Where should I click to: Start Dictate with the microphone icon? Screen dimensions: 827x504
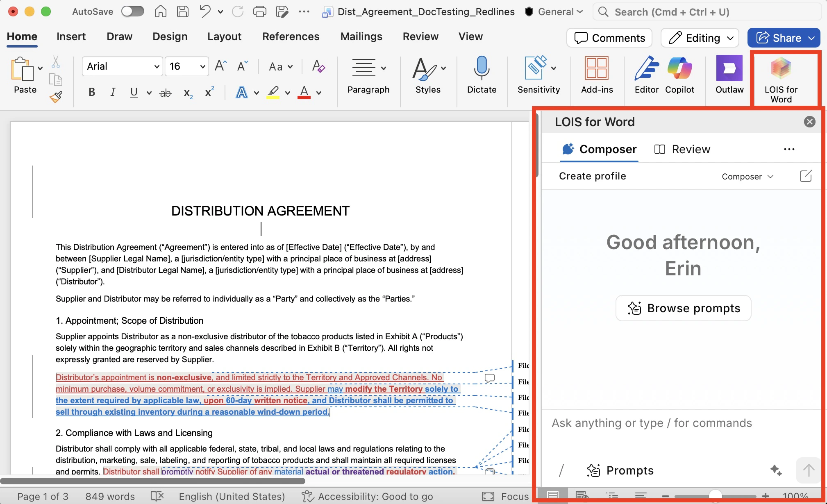tap(482, 75)
